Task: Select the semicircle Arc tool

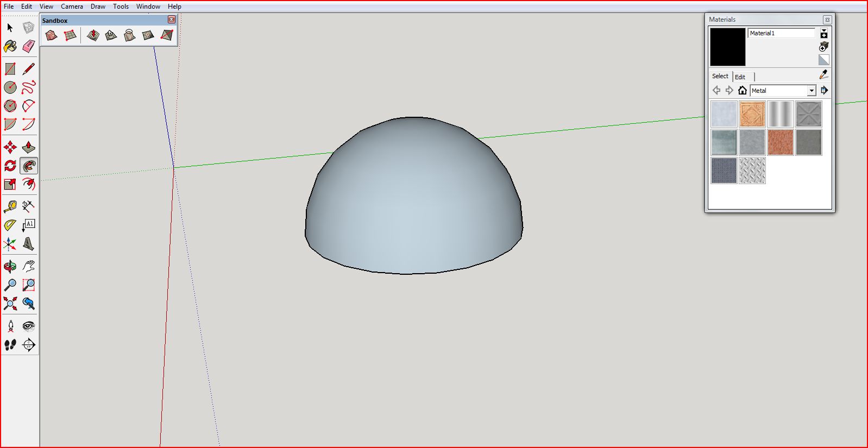Action: (28, 106)
